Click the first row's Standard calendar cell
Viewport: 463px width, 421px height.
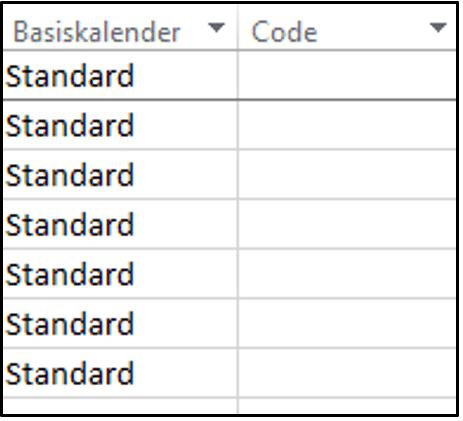coord(120,75)
